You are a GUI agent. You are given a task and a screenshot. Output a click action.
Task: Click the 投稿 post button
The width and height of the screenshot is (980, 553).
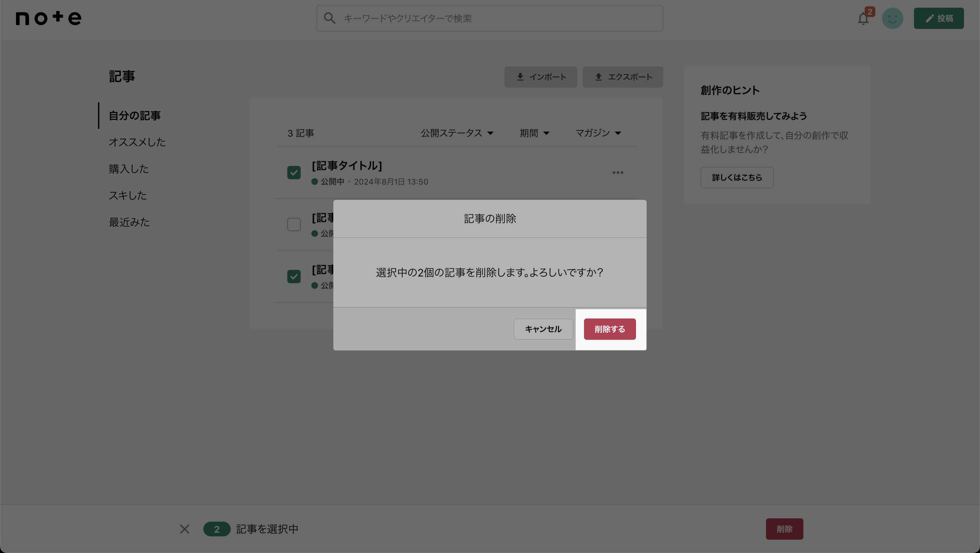[x=939, y=18]
